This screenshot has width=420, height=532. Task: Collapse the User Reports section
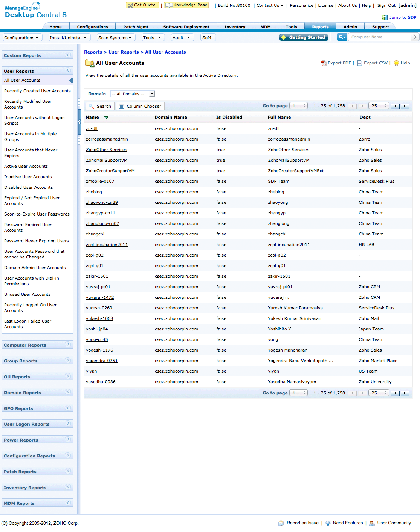[68, 71]
